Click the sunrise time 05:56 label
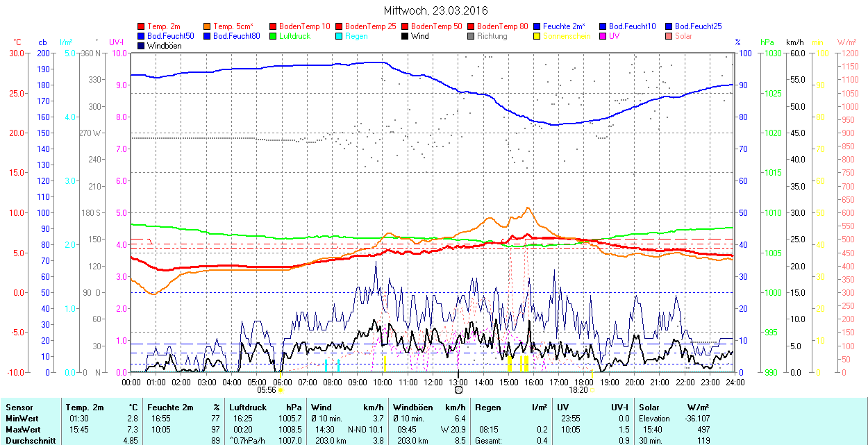Viewport: 868px width, 445px height. (267, 390)
